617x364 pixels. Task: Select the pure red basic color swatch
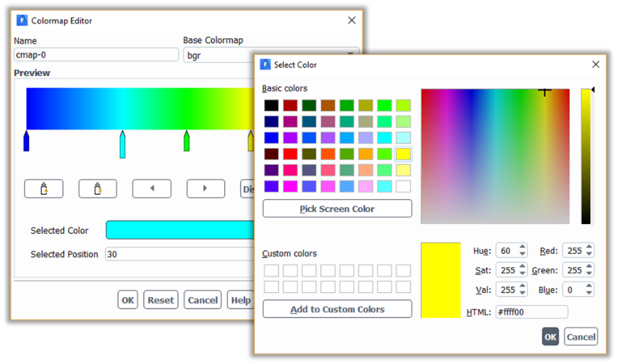coord(290,154)
